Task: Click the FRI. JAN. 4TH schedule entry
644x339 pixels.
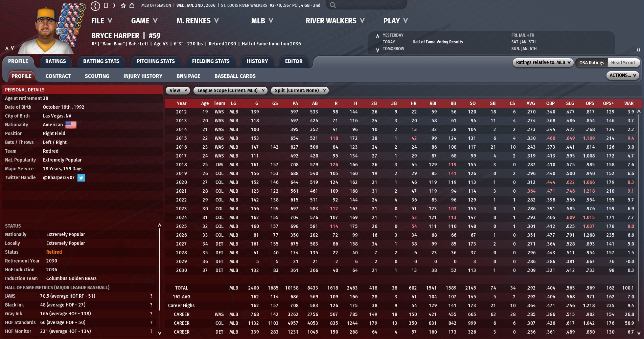Action: [x=523, y=35]
